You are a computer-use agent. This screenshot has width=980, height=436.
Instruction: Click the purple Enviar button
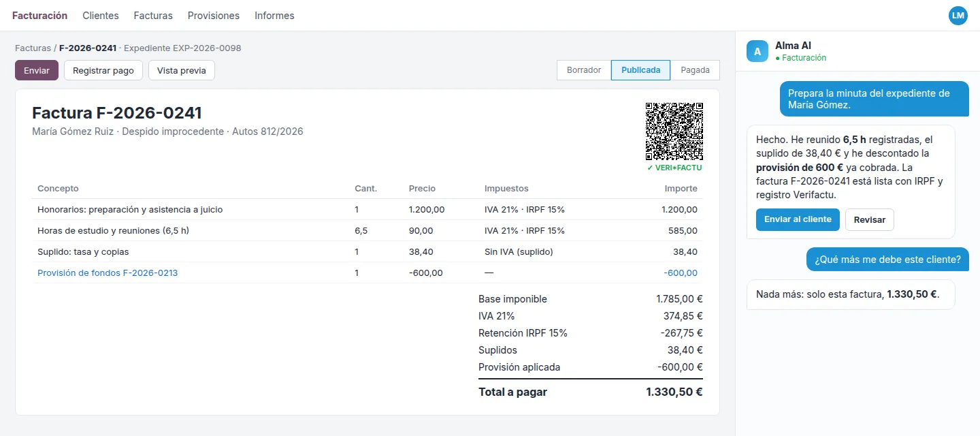37,70
